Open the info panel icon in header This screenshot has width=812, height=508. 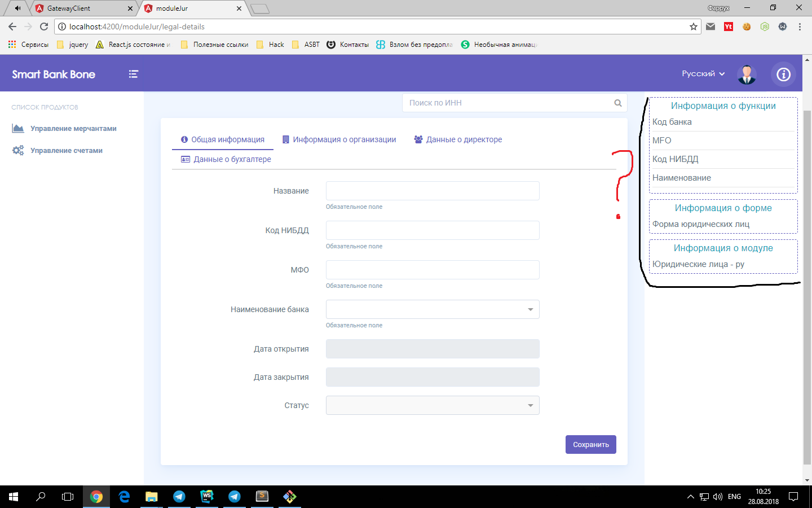click(784, 74)
